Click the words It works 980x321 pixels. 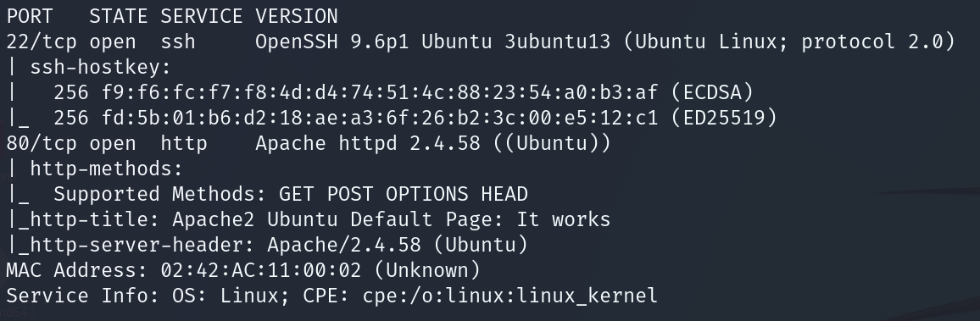pos(564,219)
